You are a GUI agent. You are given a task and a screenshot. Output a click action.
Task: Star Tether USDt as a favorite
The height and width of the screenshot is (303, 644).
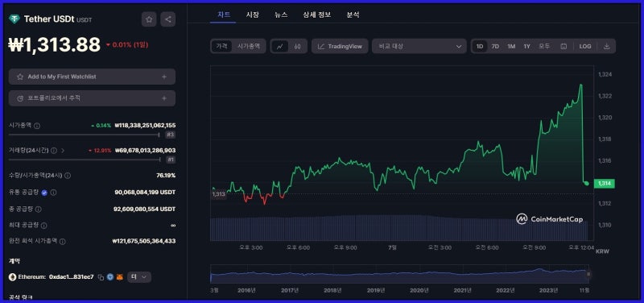[149, 19]
